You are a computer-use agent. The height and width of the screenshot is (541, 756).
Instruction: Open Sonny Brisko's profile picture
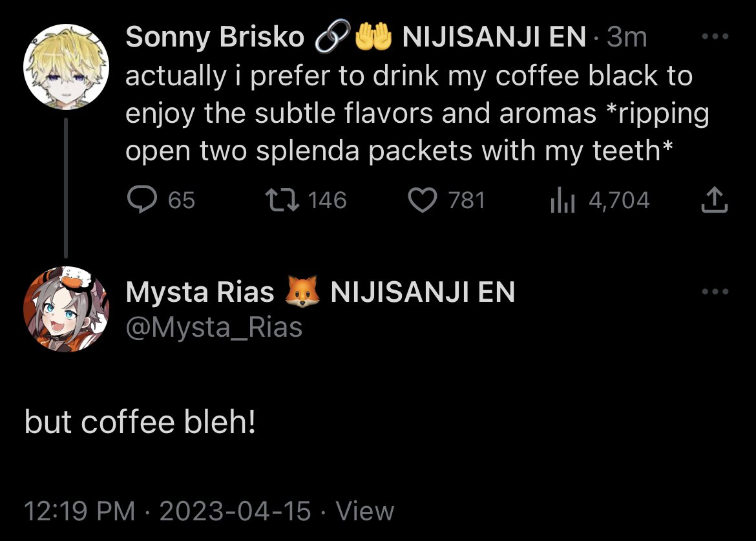click(x=65, y=67)
